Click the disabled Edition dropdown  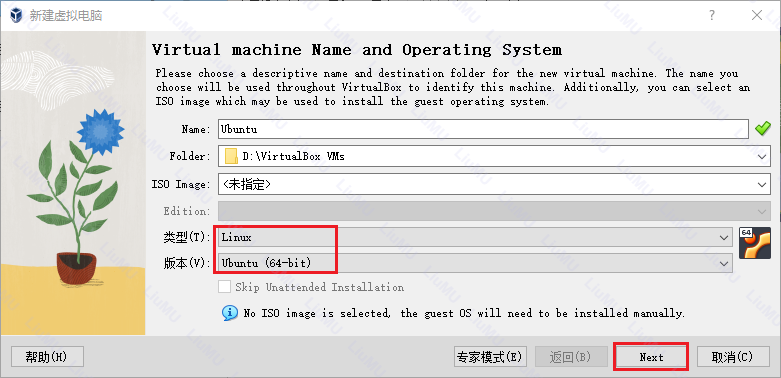494,211
